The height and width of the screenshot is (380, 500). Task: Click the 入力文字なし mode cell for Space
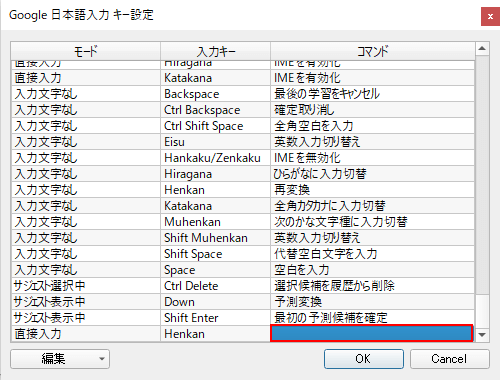(x=86, y=270)
